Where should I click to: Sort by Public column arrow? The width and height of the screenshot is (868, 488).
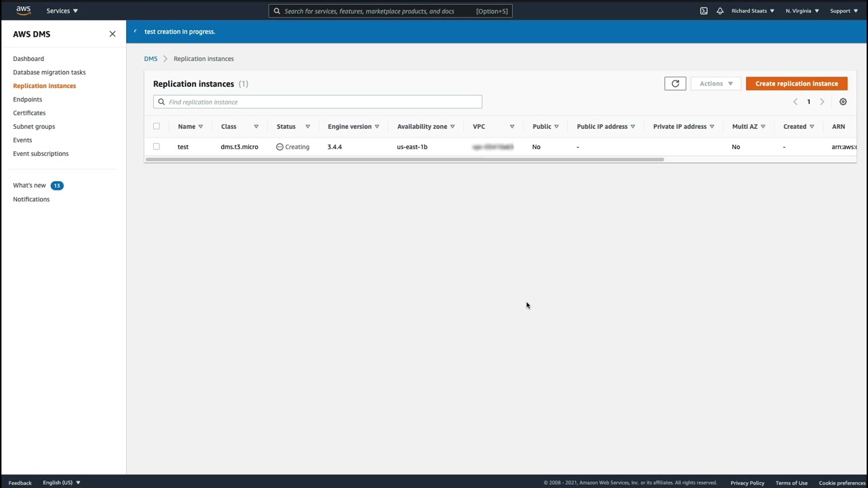coord(556,127)
